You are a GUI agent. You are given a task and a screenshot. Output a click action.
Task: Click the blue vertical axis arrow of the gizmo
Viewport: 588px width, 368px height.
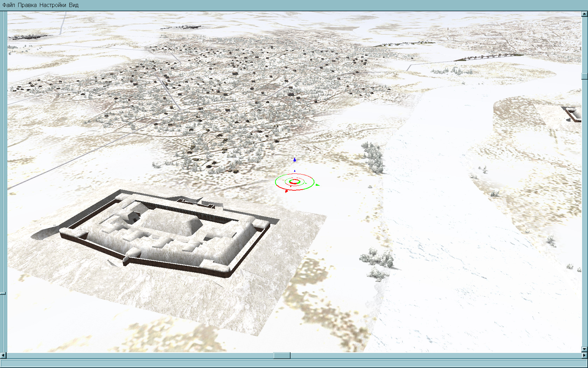295,160
